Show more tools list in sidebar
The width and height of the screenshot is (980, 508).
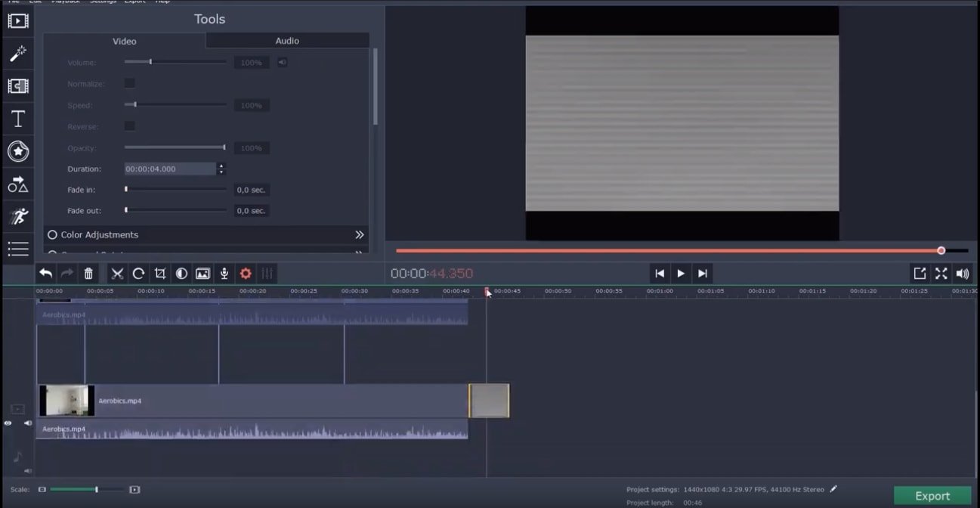point(18,249)
